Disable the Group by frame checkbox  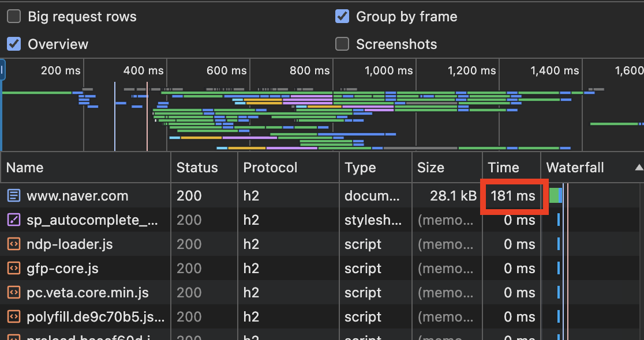(x=342, y=17)
